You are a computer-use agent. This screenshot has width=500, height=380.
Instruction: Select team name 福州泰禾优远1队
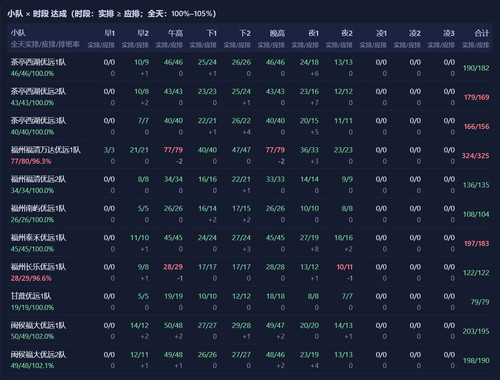pyautogui.click(x=38, y=237)
